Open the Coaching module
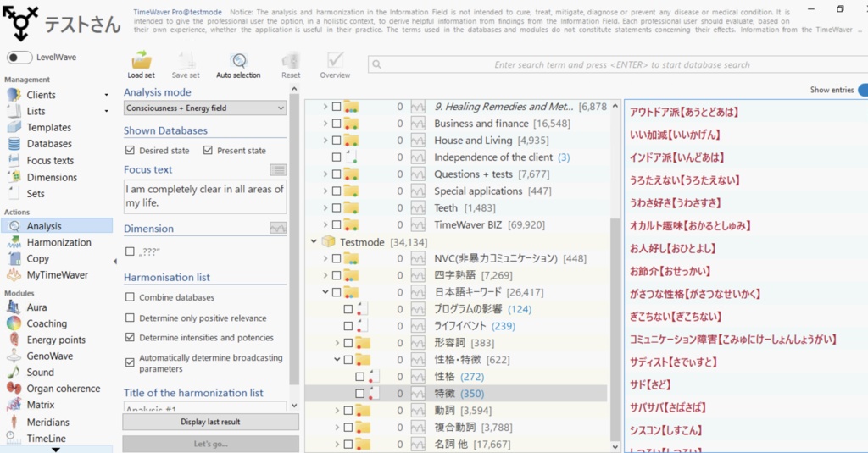The width and height of the screenshot is (868, 453). (x=47, y=323)
